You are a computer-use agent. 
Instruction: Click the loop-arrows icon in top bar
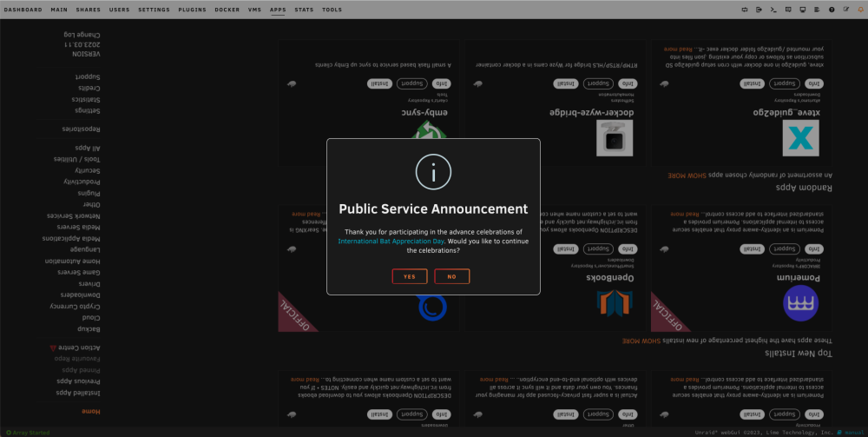click(x=745, y=10)
